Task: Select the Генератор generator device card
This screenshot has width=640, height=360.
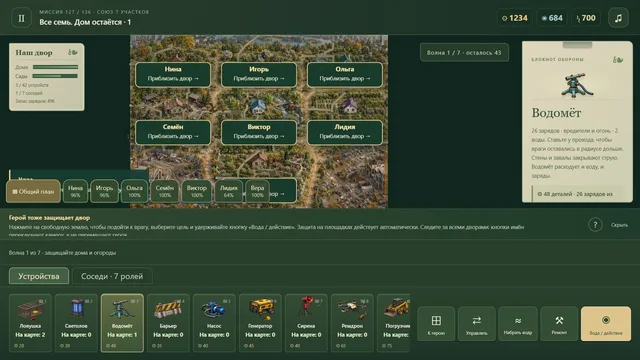Action: point(260,322)
